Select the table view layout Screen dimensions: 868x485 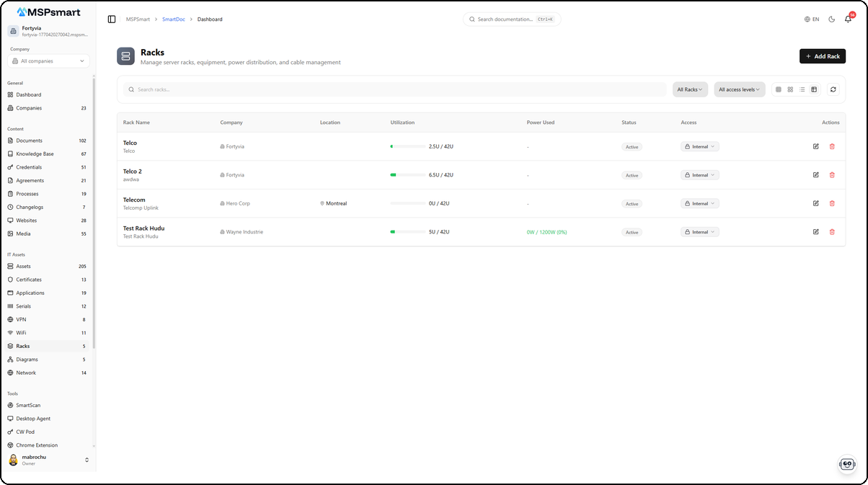tap(814, 89)
